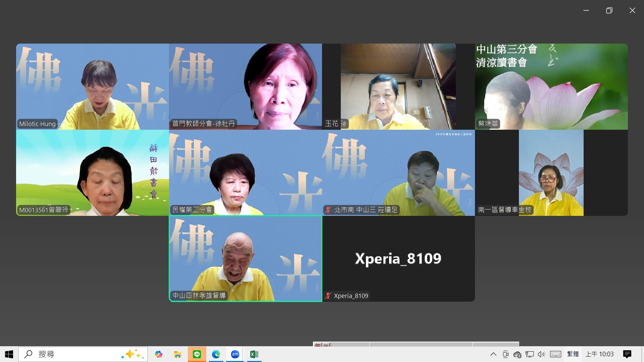Open the volume control in the system tray
The width and height of the screenshot is (644, 362).
(541, 354)
